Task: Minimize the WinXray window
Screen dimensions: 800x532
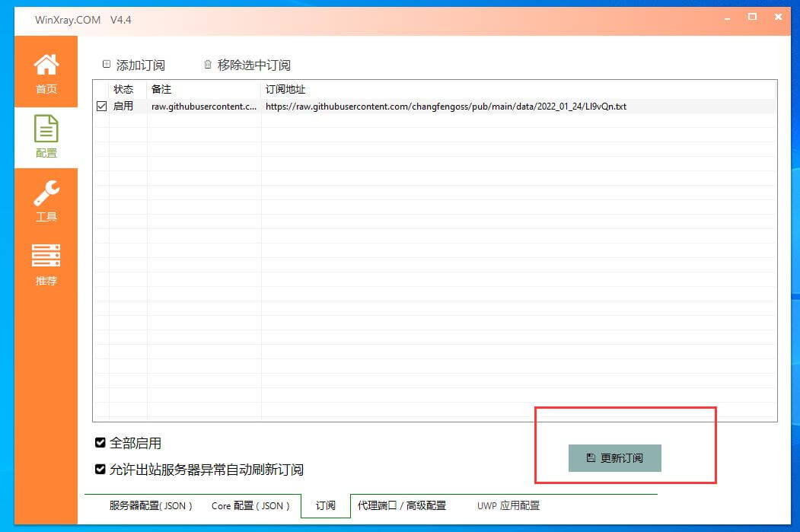Action: coord(727,18)
